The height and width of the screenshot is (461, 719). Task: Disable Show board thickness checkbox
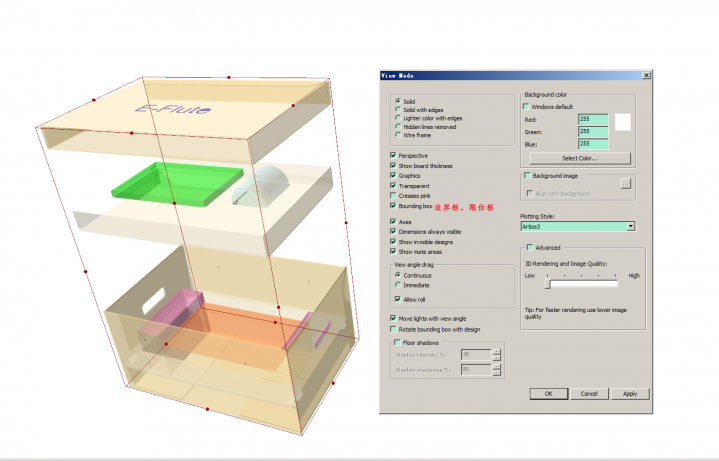click(x=392, y=165)
